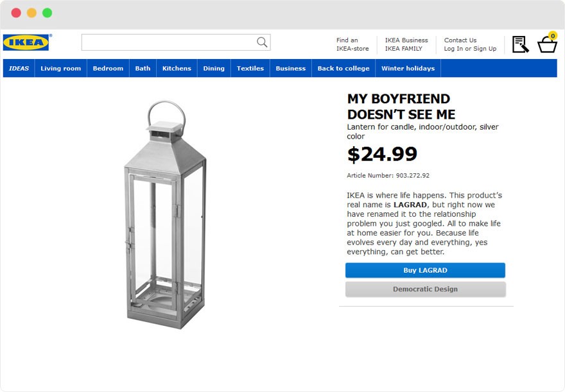Select Winter holidays in navigation
This screenshot has height=392, width=565.
click(x=408, y=69)
